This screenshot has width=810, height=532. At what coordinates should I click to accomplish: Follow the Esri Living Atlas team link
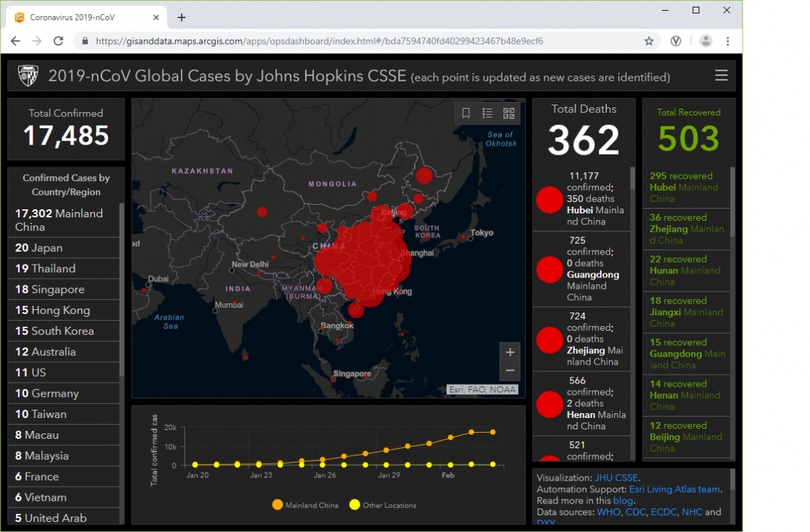click(x=674, y=489)
